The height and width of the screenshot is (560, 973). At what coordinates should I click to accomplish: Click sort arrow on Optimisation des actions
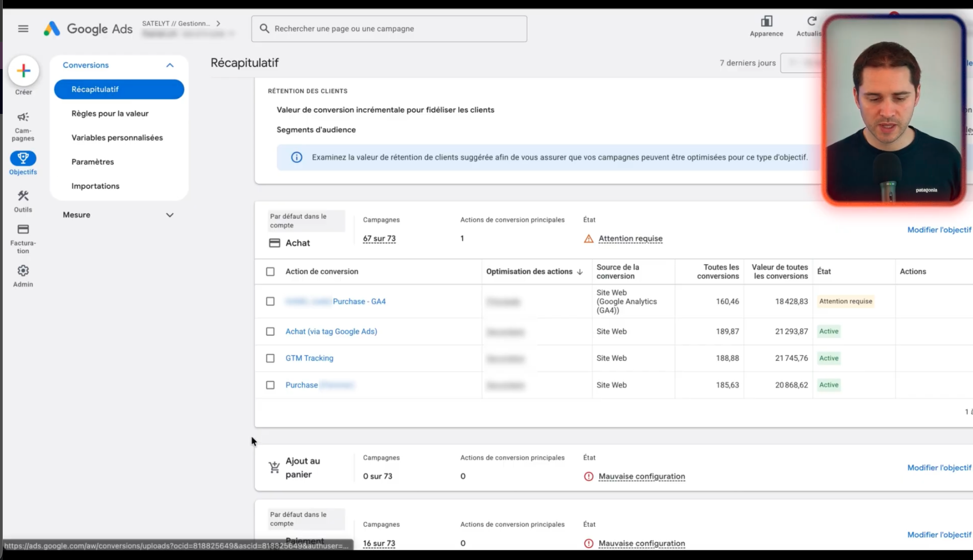[x=580, y=272]
